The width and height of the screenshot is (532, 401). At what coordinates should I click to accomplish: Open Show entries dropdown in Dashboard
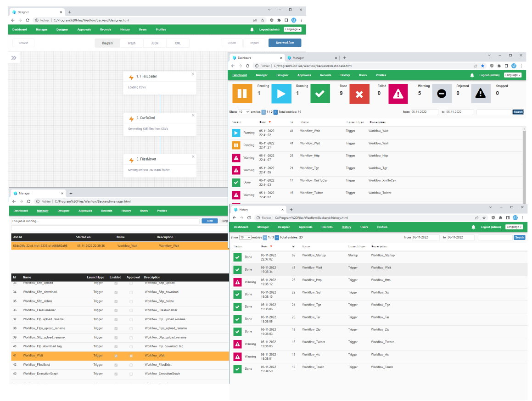244,112
